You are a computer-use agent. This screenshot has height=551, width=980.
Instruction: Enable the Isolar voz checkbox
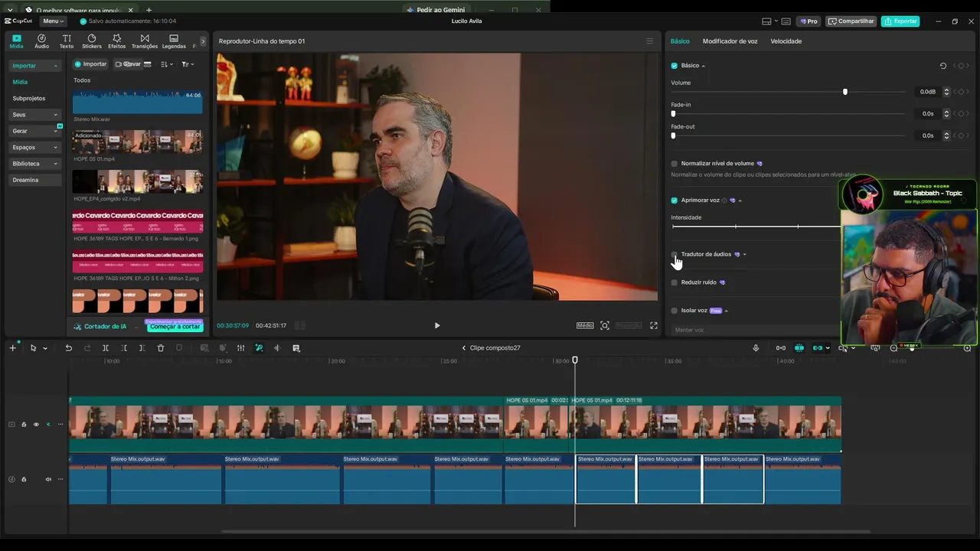tap(675, 311)
